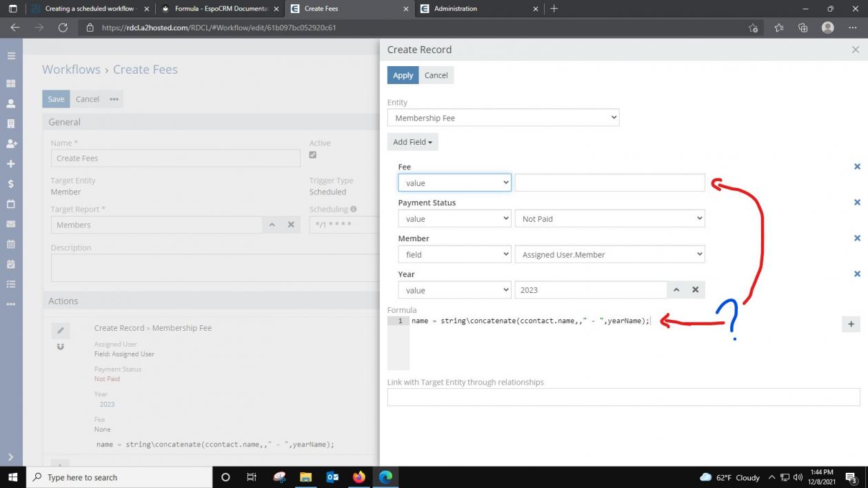Open the Calendar icon in sidebar
This screenshot has height=488, width=868.
point(11,244)
